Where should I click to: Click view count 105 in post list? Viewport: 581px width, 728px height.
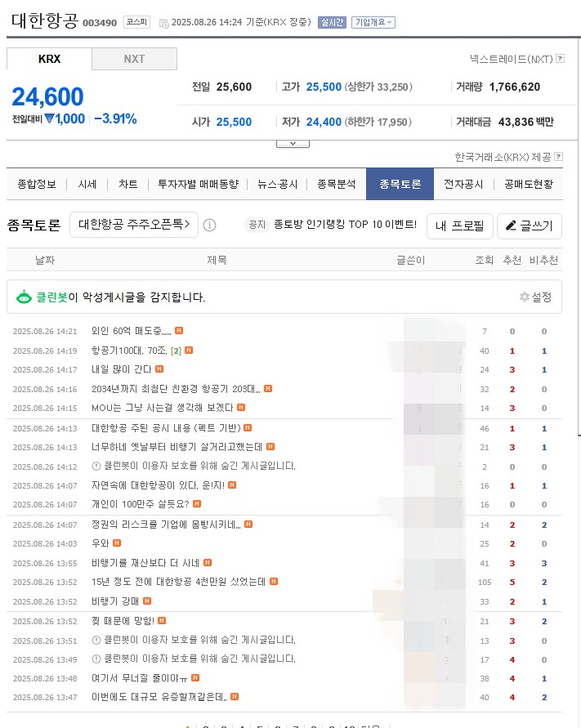click(x=485, y=583)
